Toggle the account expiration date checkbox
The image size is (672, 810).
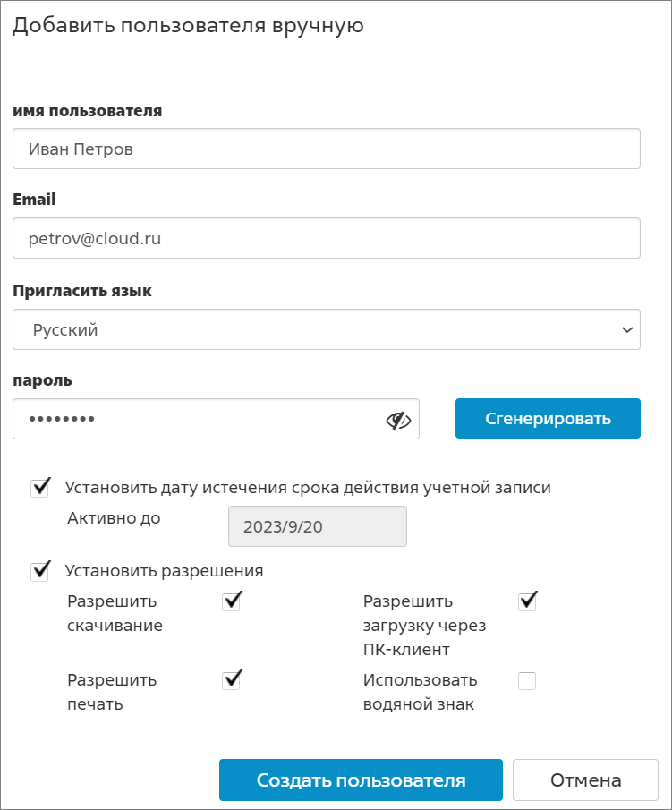39,488
